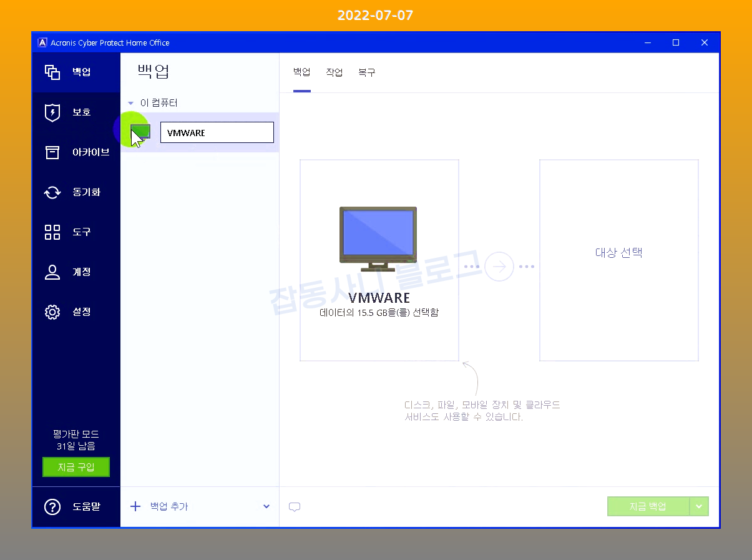The height and width of the screenshot is (560, 752).
Task: Click the 지금 백업 button
Action: [x=648, y=506]
